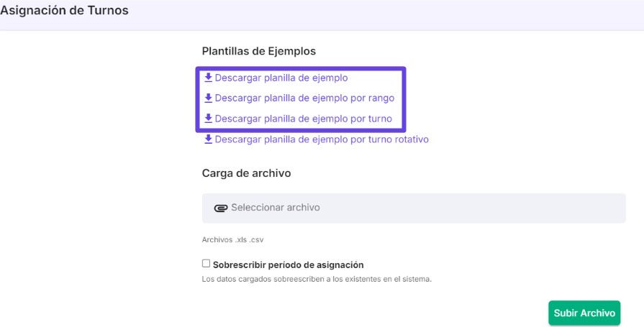Click the 'Plantillas de Ejemplos' heading
This screenshot has width=644, height=327.
(x=259, y=51)
